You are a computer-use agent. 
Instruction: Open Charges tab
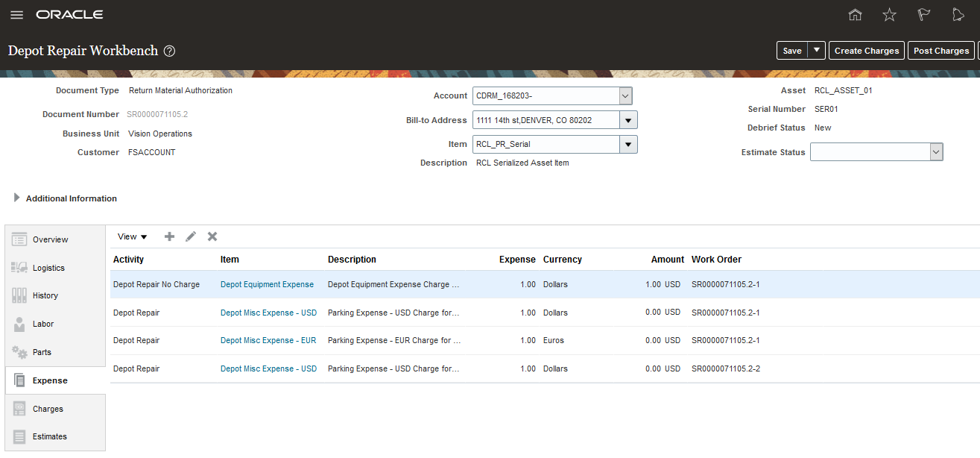click(x=55, y=409)
